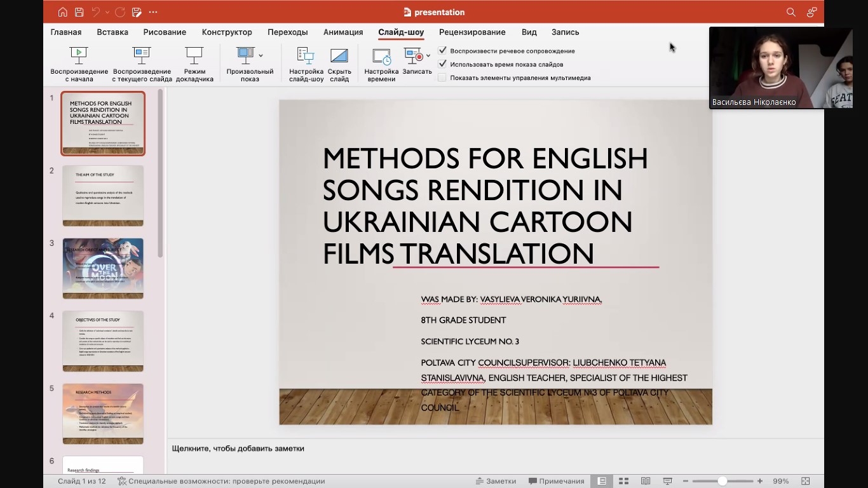Screen dimensions: 868x488
Task: Select the Слайд-шоу tab
Action: 401,32
